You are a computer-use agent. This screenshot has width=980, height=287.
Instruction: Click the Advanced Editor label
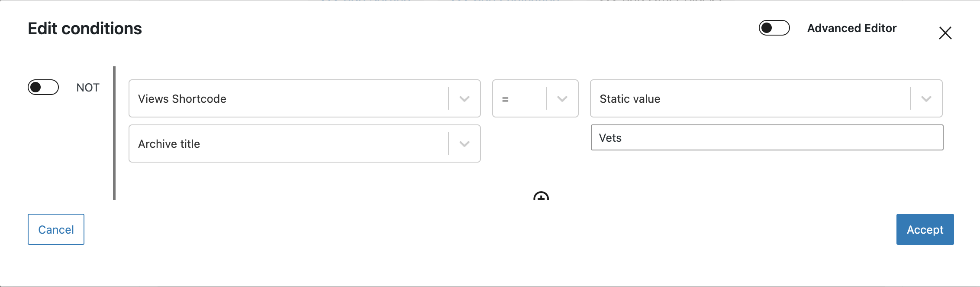coord(851,28)
